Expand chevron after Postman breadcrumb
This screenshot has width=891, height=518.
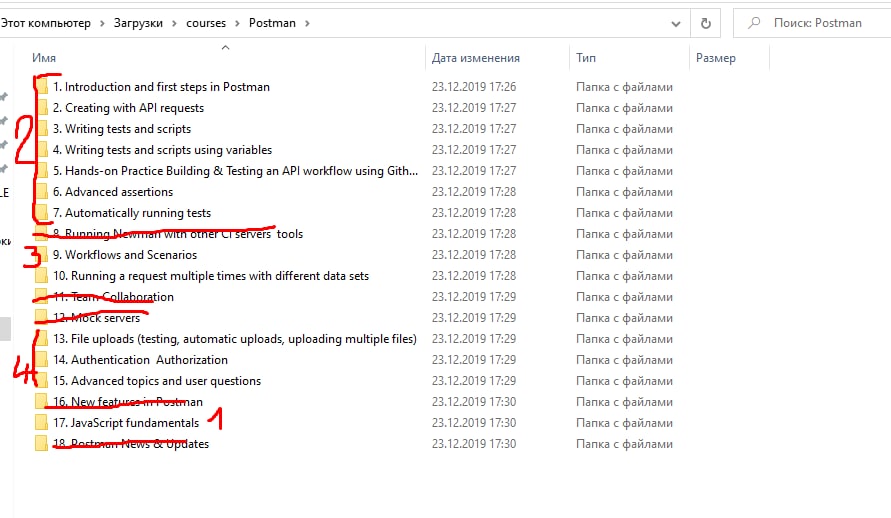307,23
